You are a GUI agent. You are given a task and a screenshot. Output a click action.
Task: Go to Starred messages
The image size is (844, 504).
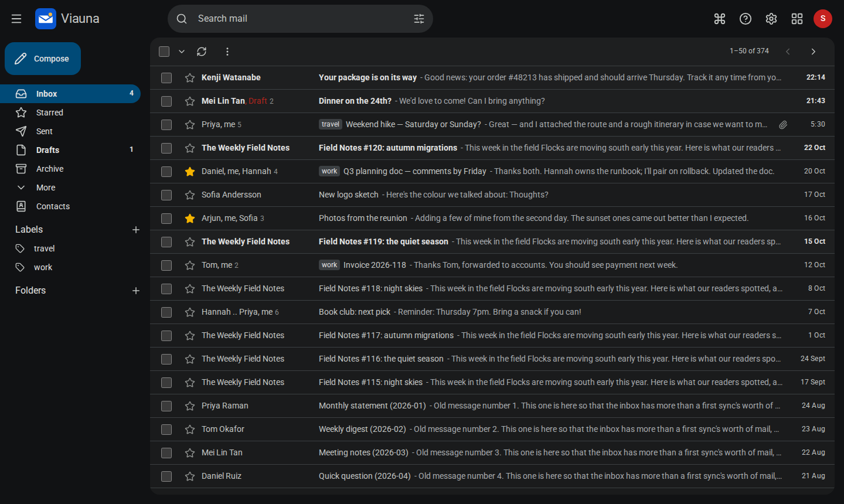70,113
